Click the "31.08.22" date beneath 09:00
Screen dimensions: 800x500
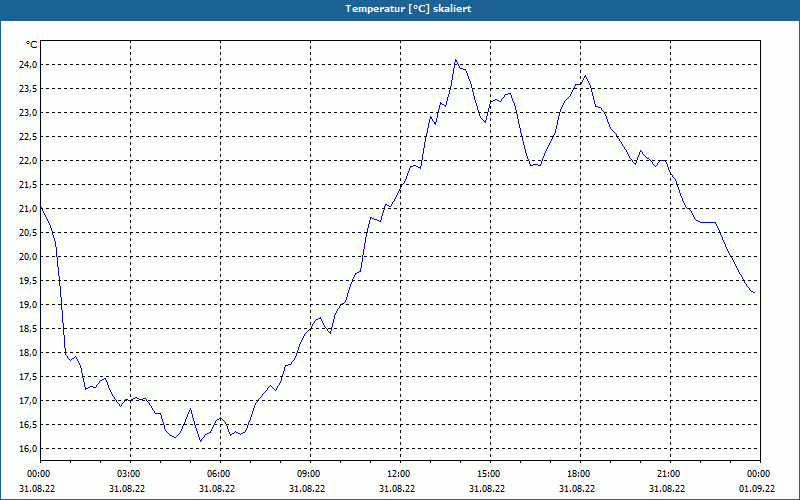click(x=307, y=489)
